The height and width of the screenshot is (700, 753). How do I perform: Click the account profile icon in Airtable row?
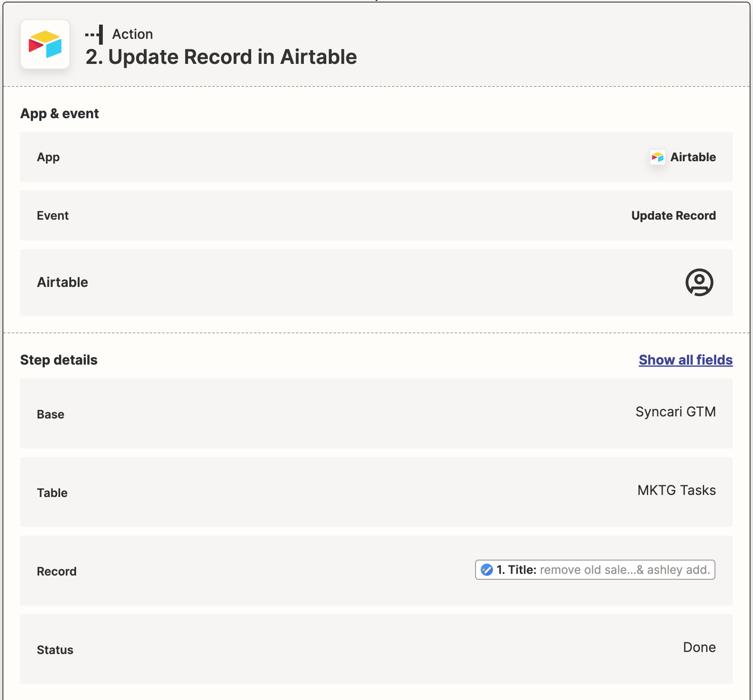tap(699, 282)
